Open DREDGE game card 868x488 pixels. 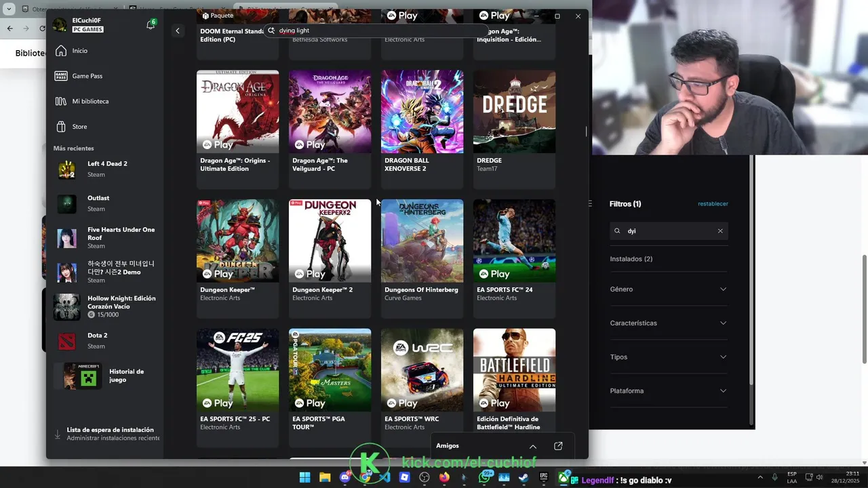pyautogui.click(x=514, y=129)
